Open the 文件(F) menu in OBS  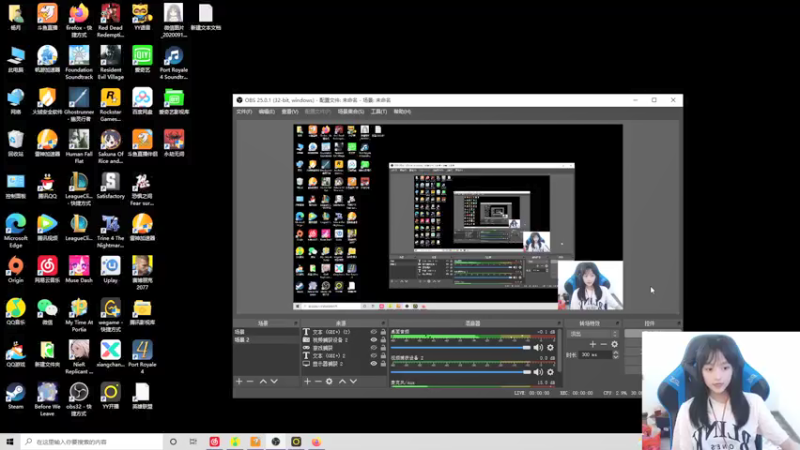click(244, 111)
